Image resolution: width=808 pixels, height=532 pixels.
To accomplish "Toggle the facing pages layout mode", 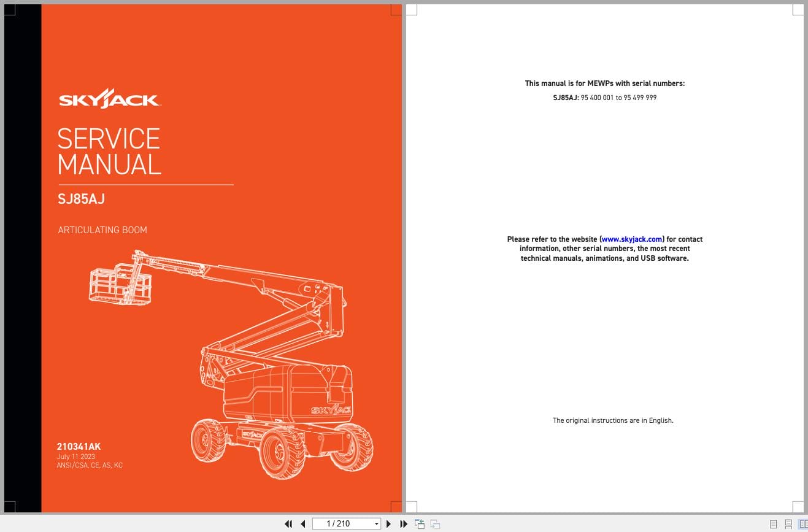I will click(x=803, y=523).
